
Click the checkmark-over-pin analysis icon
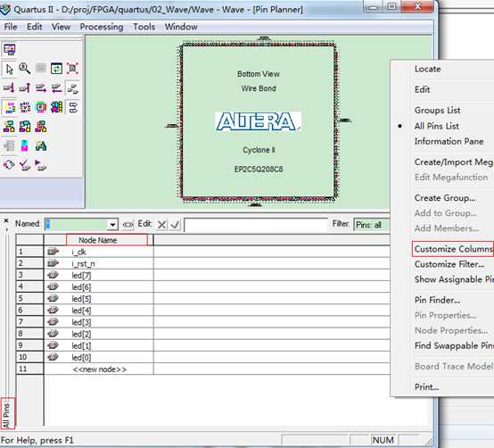coord(25,164)
